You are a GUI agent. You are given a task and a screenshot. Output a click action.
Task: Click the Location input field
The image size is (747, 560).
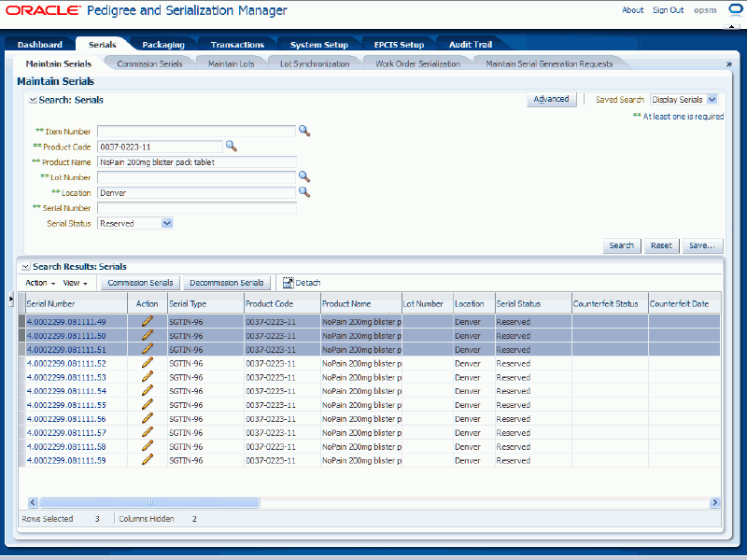point(196,193)
